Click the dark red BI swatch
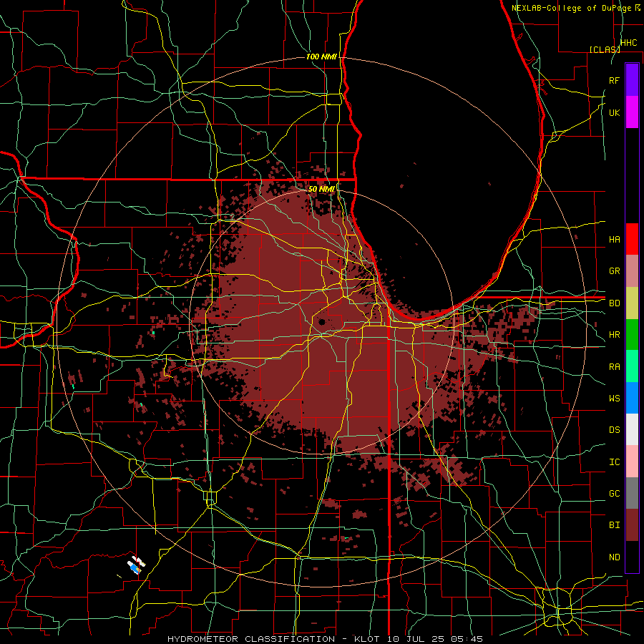 click(632, 525)
